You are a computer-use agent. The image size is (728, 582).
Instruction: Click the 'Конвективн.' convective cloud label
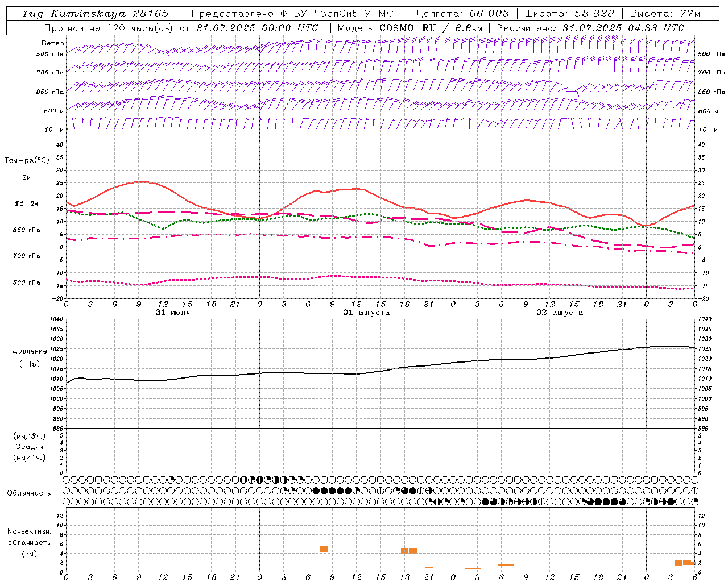(x=30, y=531)
